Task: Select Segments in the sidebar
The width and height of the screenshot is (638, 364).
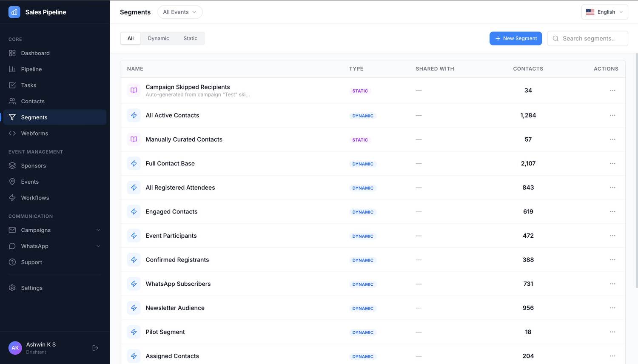Action: pyautogui.click(x=55, y=117)
